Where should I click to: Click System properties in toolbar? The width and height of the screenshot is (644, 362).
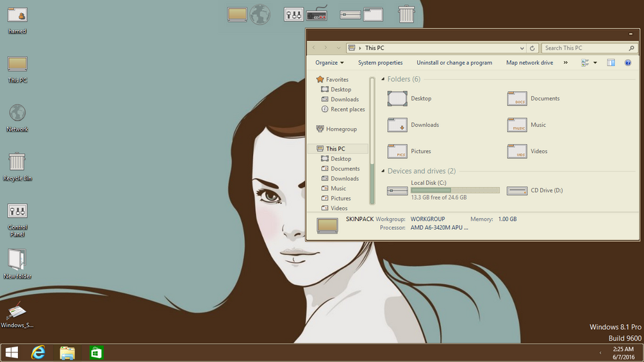coord(381,63)
